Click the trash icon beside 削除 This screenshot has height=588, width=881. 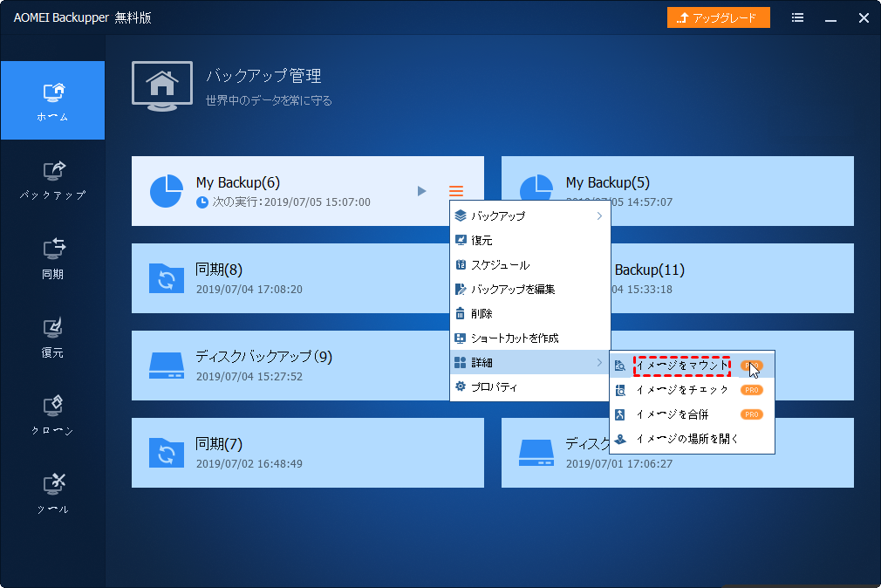(461, 313)
